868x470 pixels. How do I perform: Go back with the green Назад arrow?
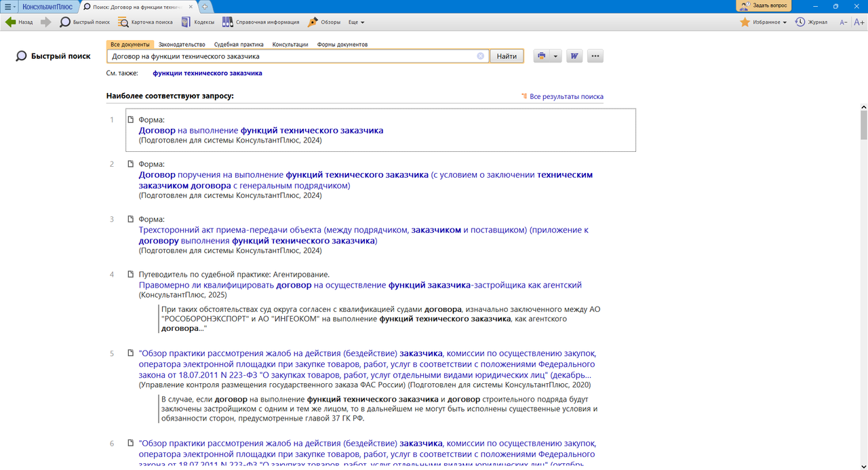pos(19,22)
